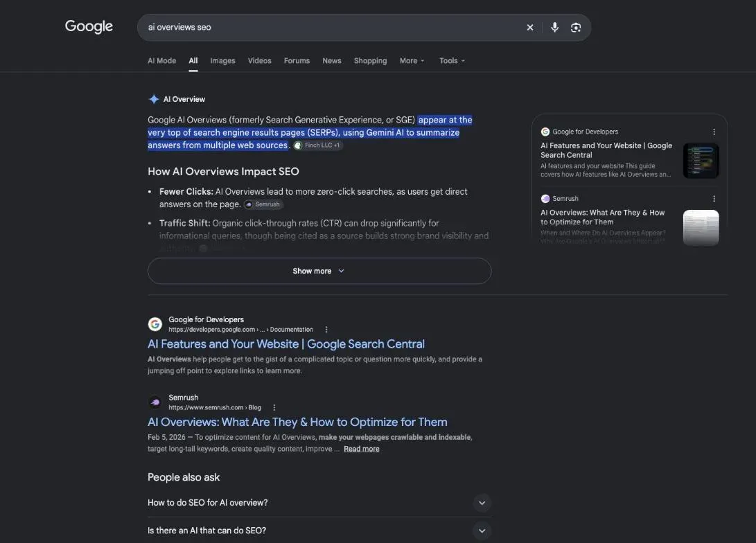Click 'How AI Overviews Impact SEO' heading
Viewport: 756px width, 543px height.
point(223,172)
